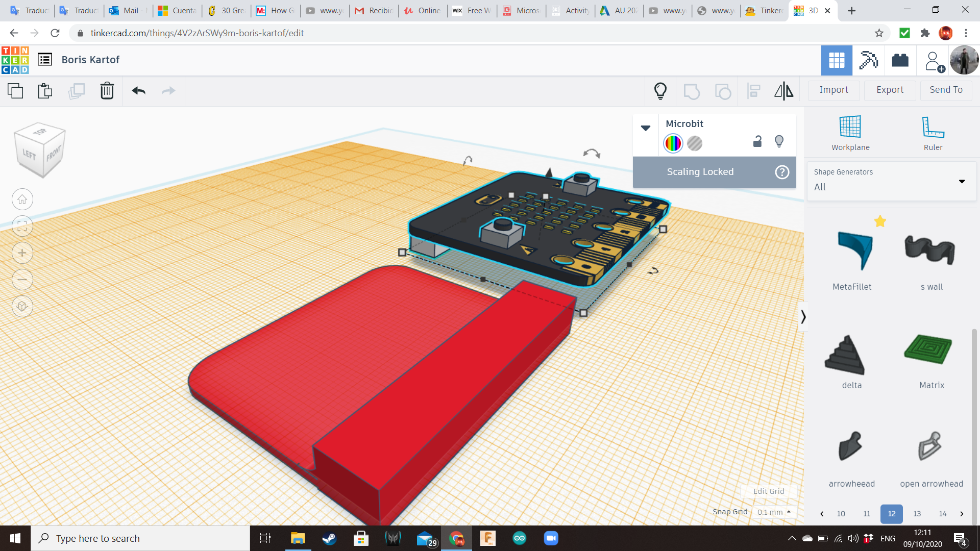Toggle show all hidden objects lightbulb
Image resolution: width=980 pixels, height=551 pixels.
coord(660,91)
